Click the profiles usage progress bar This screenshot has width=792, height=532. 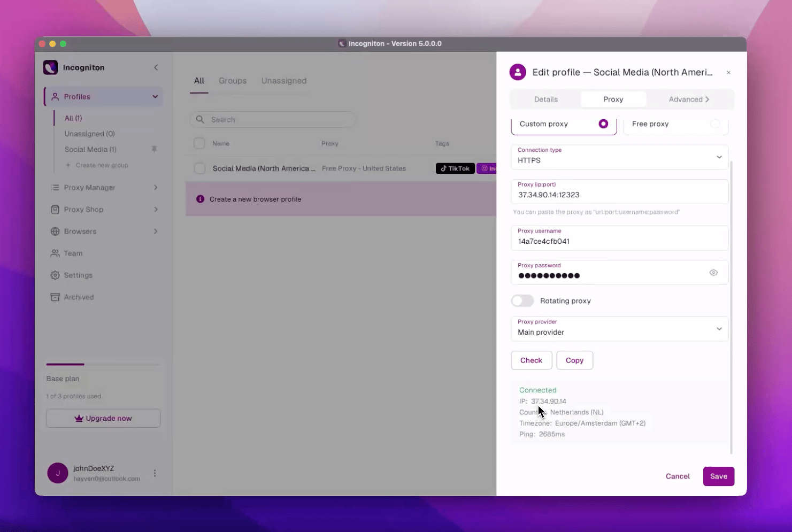pos(103,364)
